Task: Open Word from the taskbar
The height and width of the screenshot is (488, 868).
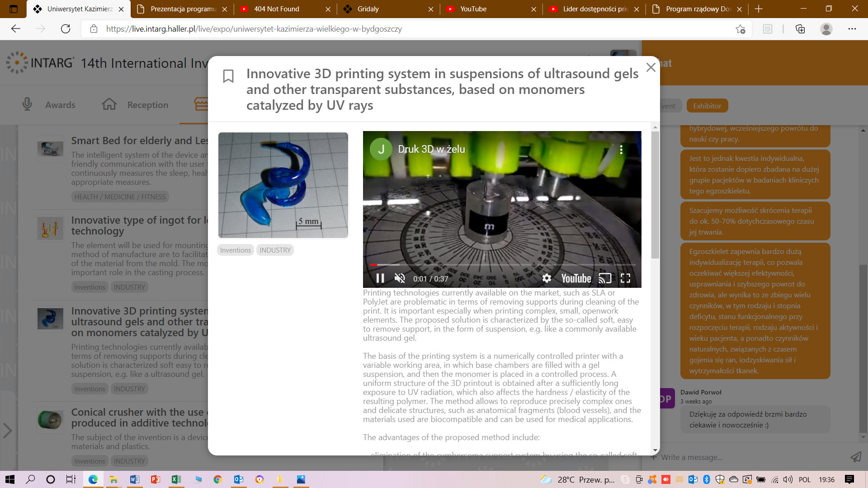Action: pyautogui.click(x=135, y=479)
